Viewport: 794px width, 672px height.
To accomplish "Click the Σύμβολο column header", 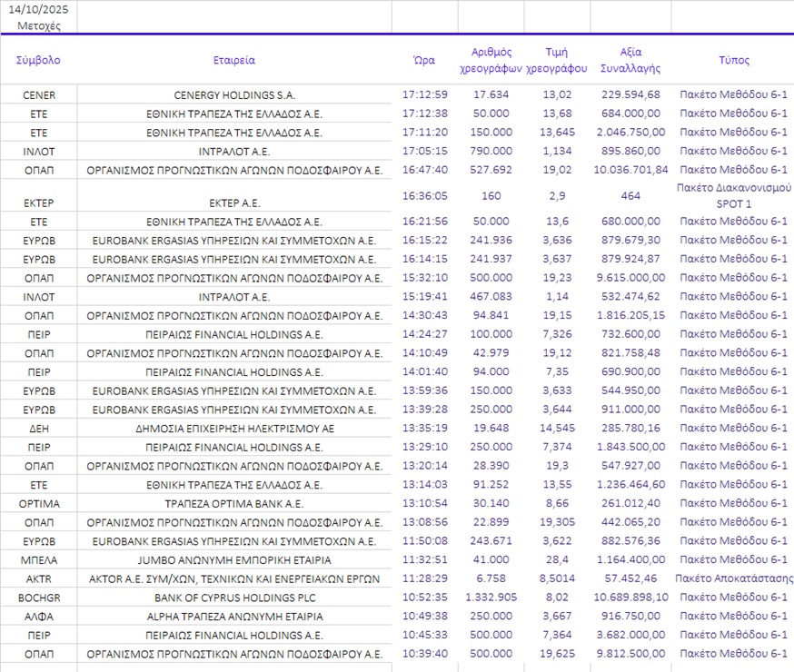I will (38, 60).
